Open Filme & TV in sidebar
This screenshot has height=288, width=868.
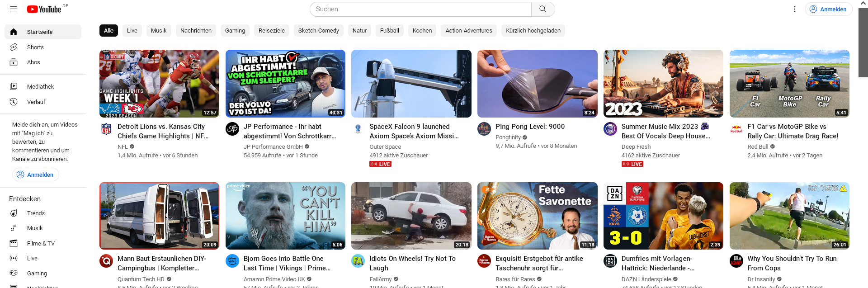43,243
